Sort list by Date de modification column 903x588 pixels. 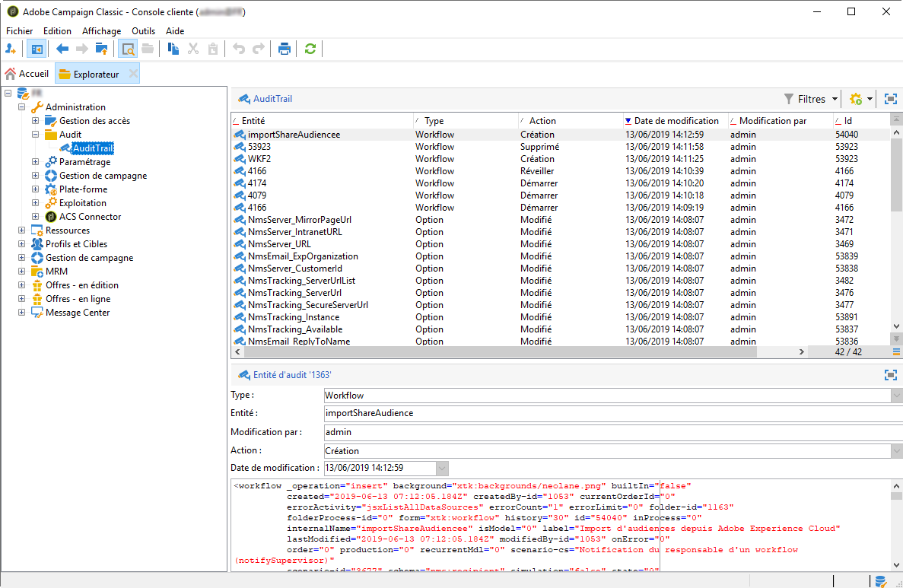(x=675, y=121)
